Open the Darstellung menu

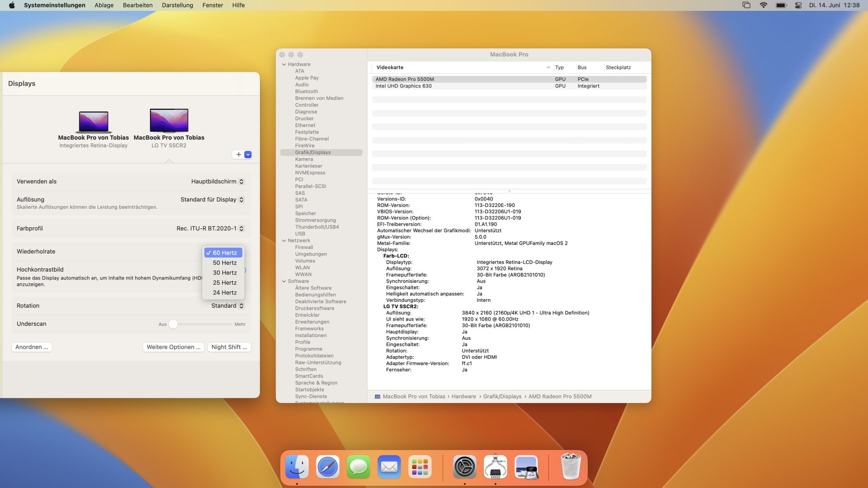point(177,5)
